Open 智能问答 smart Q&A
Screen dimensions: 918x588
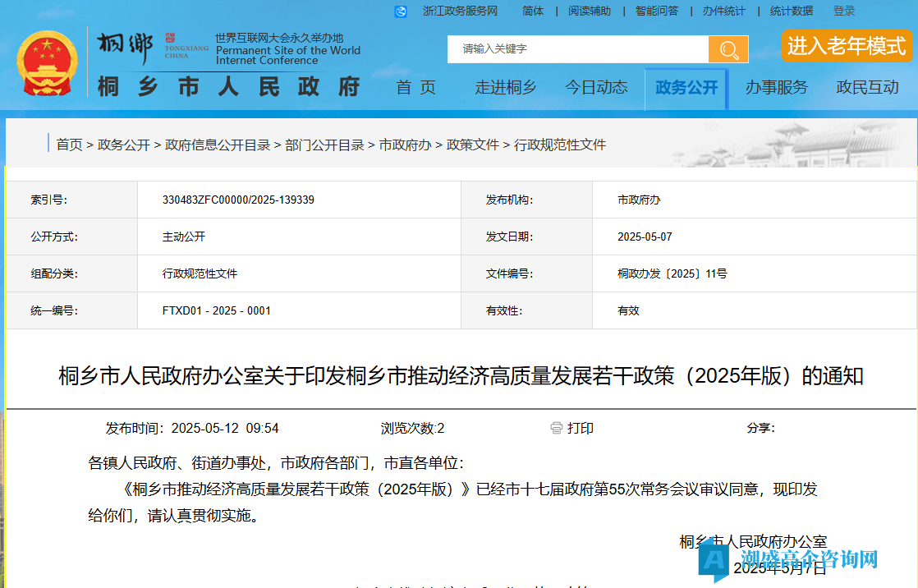[x=656, y=11]
